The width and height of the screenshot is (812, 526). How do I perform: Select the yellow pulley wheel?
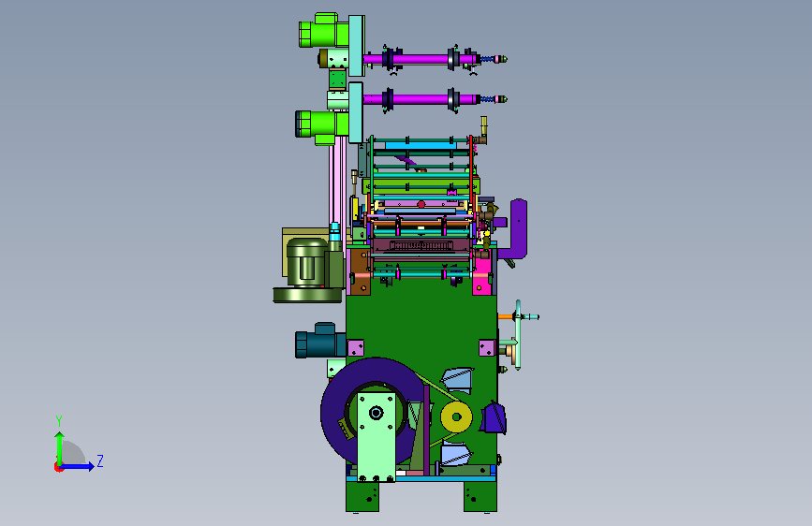click(456, 416)
